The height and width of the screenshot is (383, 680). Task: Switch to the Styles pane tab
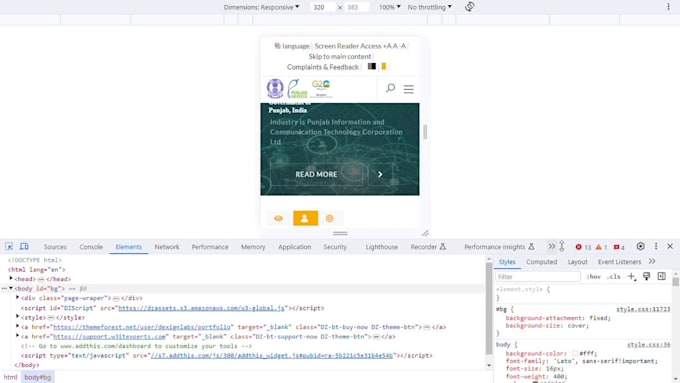(507, 262)
